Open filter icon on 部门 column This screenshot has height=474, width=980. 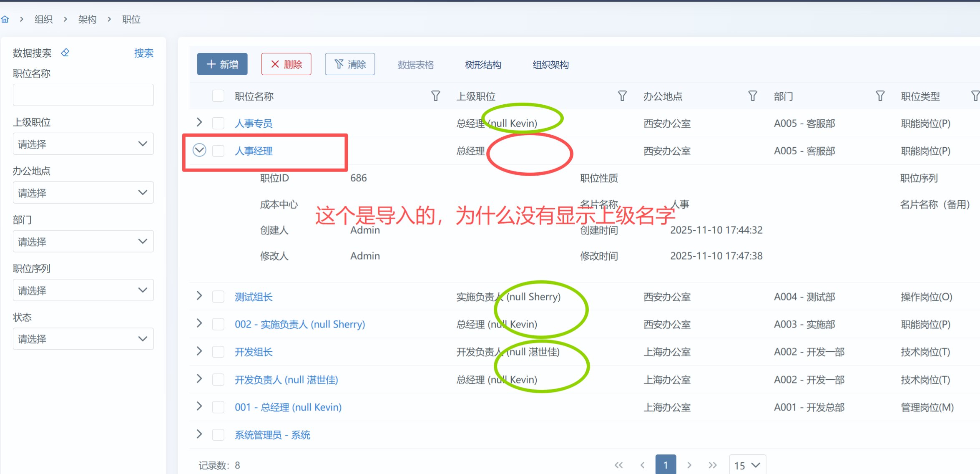click(x=880, y=96)
